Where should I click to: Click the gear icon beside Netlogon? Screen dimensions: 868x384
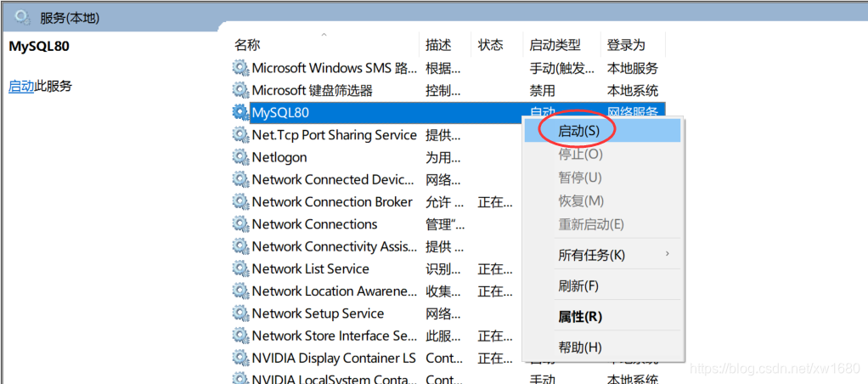coord(240,157)
